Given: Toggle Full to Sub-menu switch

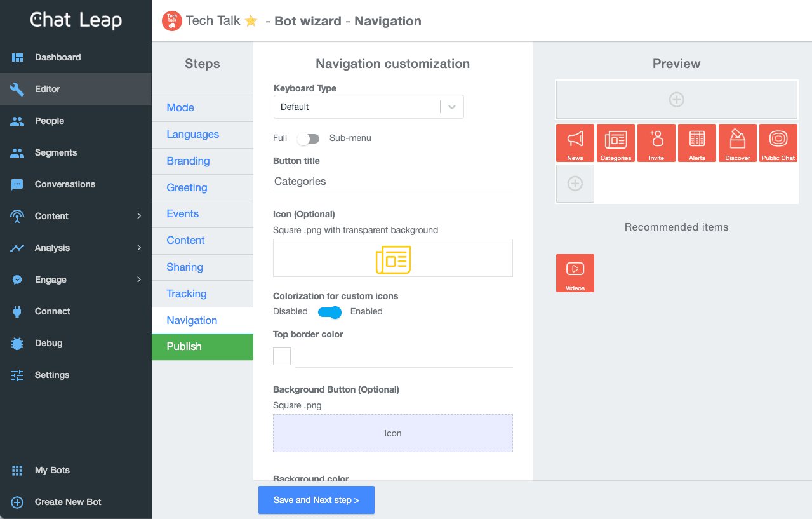Looking at the screenshot, I should click(309, 138).
